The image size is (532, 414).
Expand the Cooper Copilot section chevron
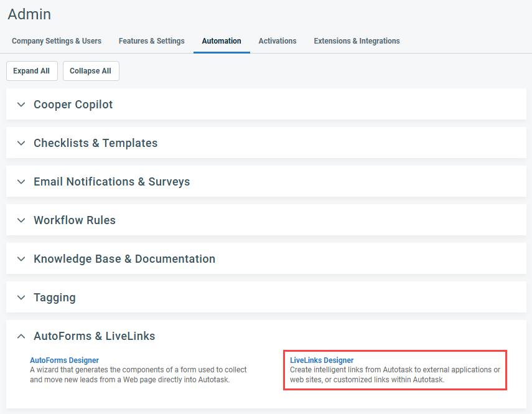pyautogui.click(x=21, y=105)
